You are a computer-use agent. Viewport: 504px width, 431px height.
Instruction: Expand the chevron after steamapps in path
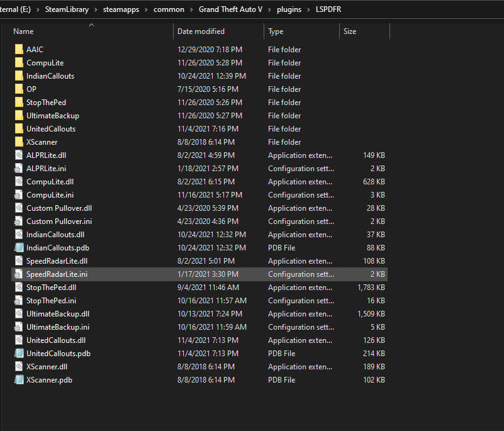click(146, 9)
